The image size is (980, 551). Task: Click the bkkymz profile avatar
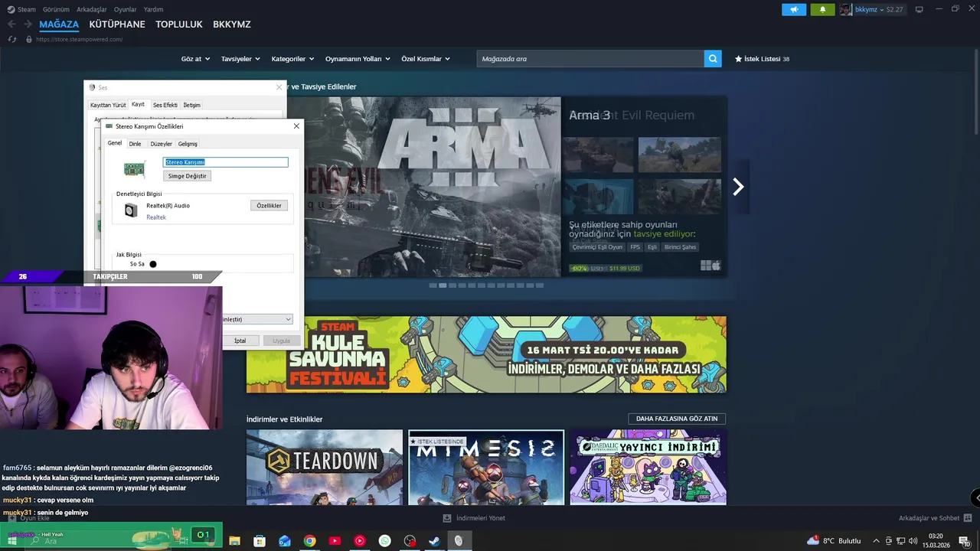846,10
